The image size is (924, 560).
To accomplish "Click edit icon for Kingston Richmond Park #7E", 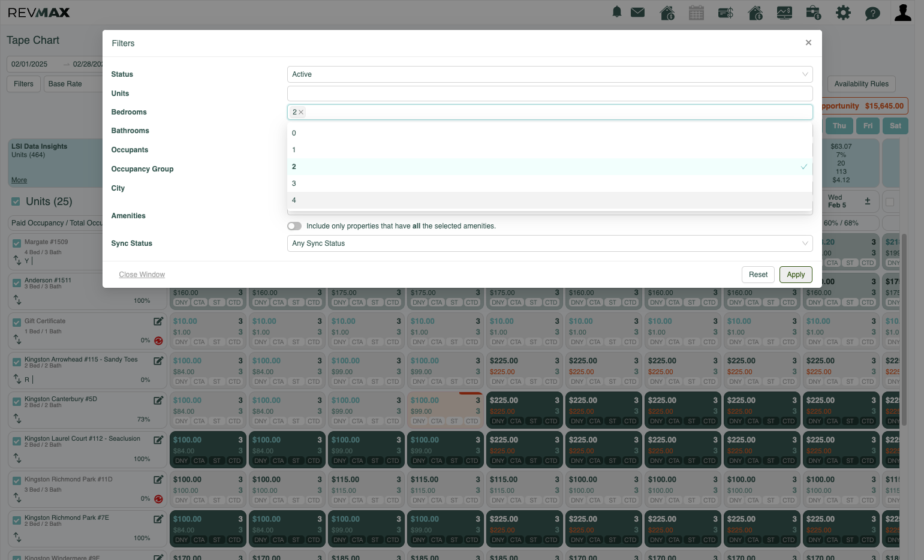I will tap(158, 519).
